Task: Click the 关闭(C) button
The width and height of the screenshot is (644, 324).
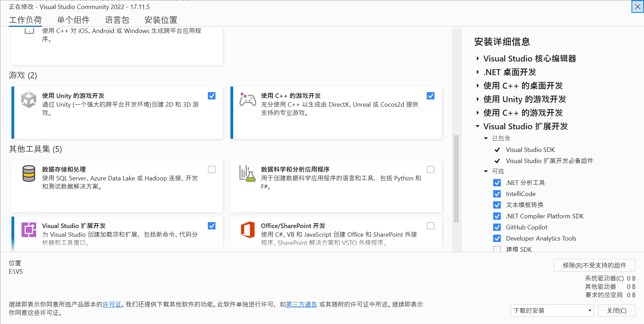Action: click(x=617, y=310)
